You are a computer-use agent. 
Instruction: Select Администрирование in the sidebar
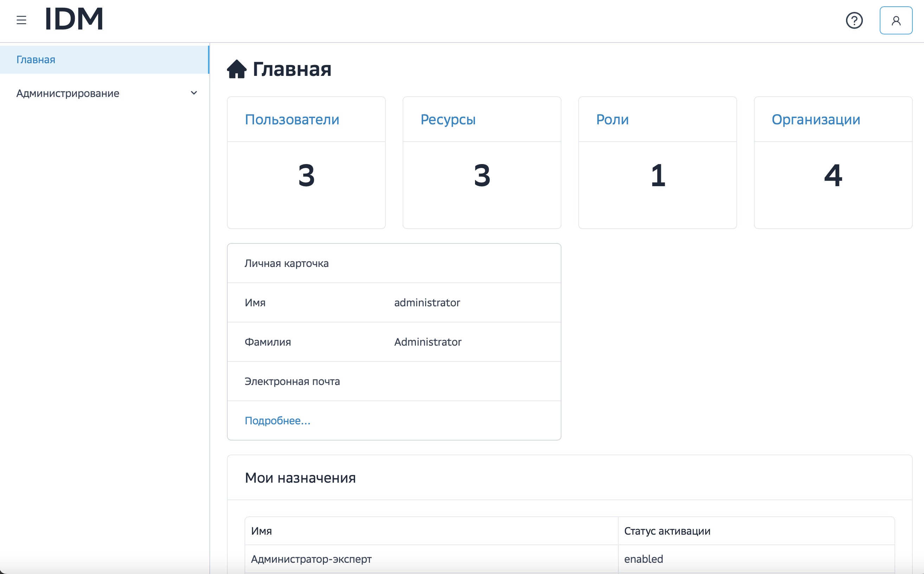click(x=67, y=93)
